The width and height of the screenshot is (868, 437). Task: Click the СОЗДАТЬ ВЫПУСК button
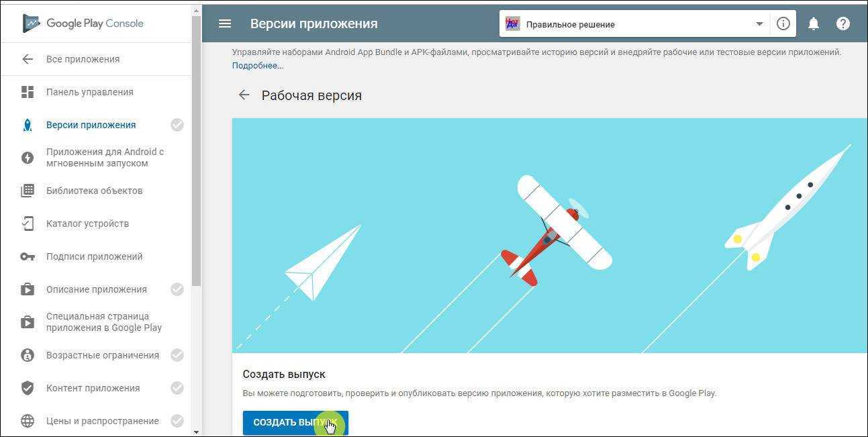pyautogui.click(x=295, y=422)
